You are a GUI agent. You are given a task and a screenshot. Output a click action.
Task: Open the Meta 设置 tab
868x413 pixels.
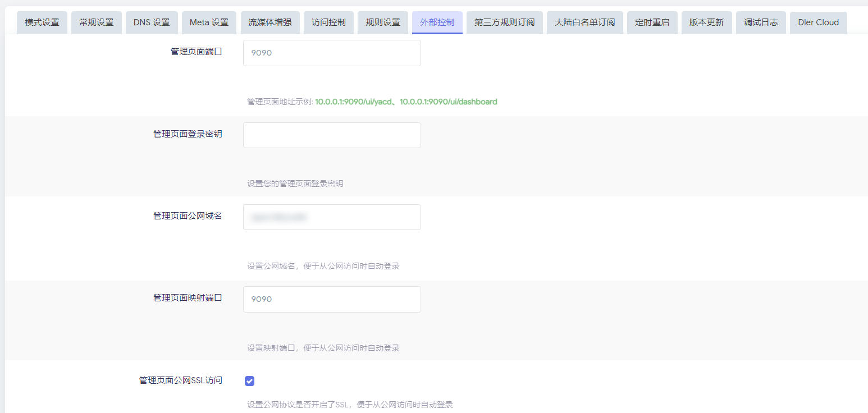click(209, 22)
